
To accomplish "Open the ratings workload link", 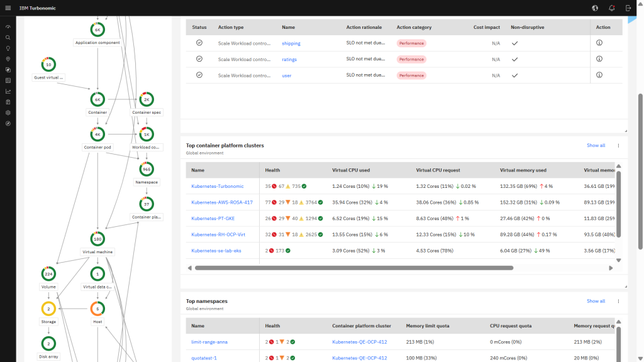I will pos(289,59).
